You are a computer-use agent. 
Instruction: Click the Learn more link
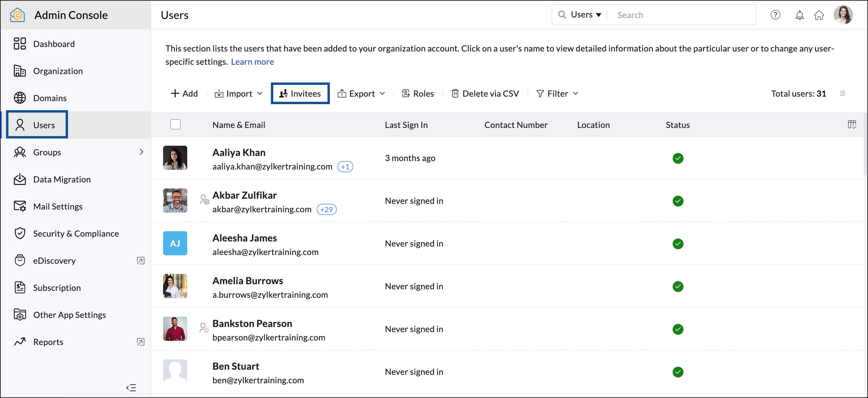253,61
